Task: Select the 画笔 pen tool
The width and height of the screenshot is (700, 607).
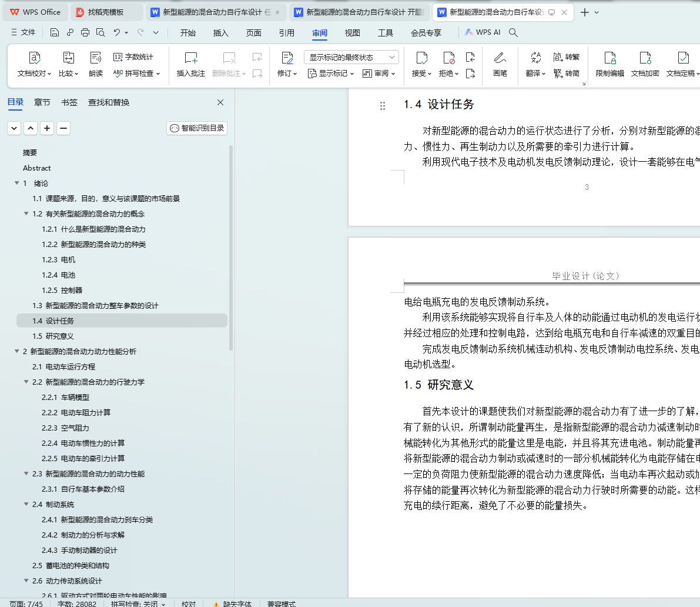Action: coord(500,65)
